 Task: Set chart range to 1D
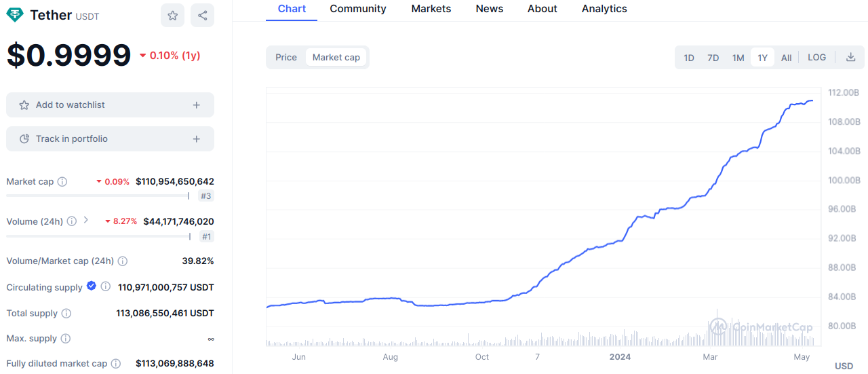pyautogui.click(x=689, y=58)
